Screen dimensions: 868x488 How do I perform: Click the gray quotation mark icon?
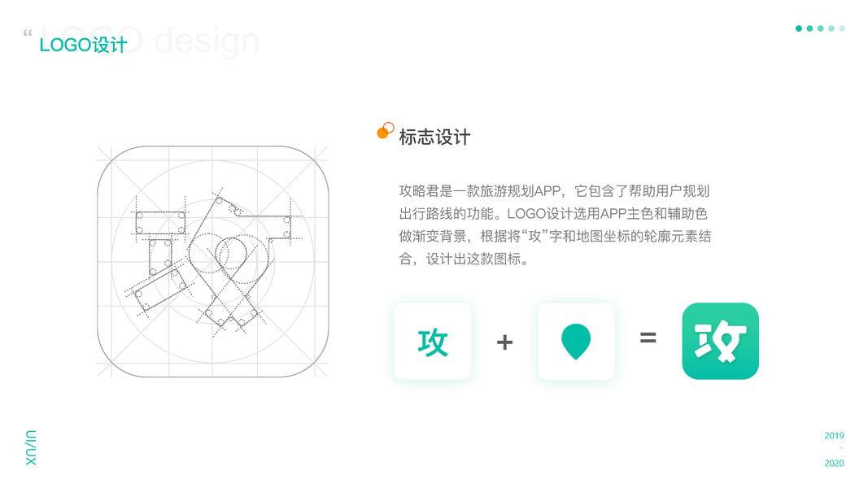pyautogui.click(x=28, y=33)
